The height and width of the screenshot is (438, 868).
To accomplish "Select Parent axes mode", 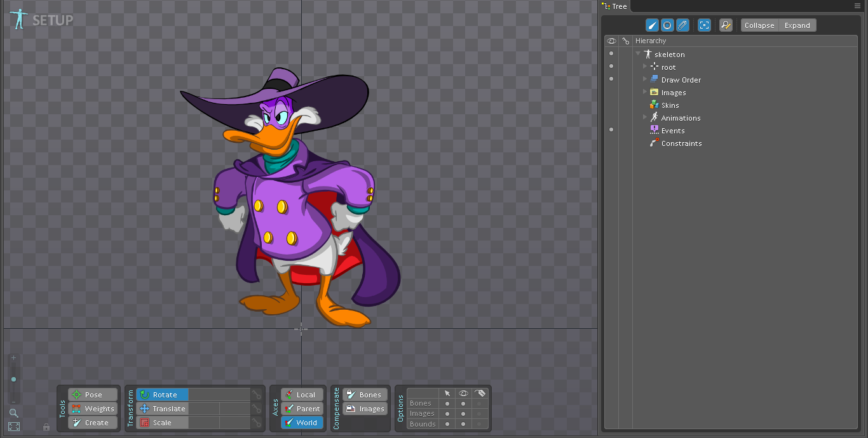I will [x=302, y=409].
